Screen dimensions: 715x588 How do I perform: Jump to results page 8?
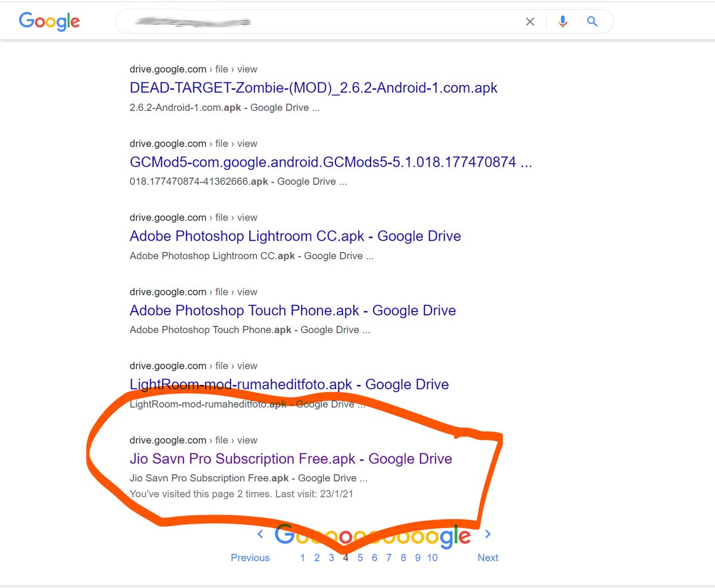(403, 558)
